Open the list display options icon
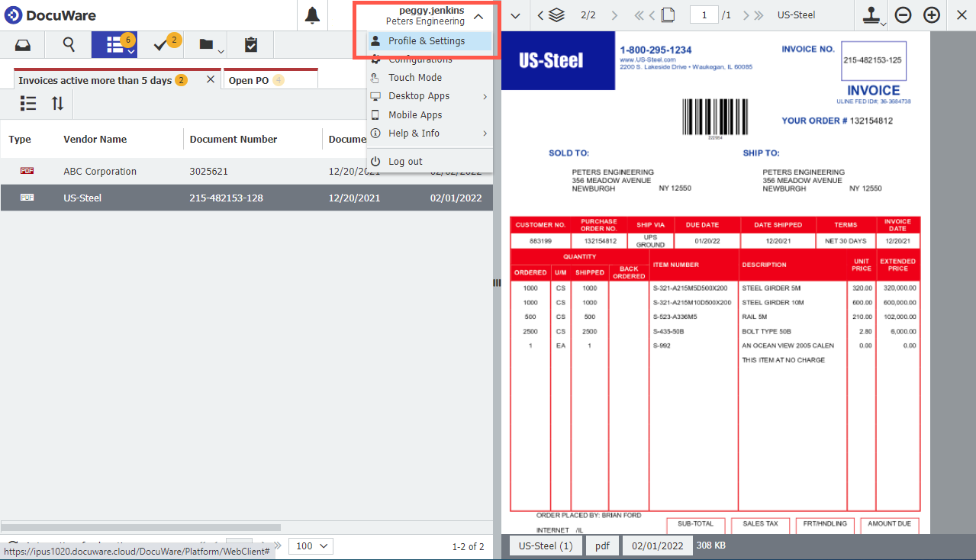976x560 pixels. pos(27,103)
